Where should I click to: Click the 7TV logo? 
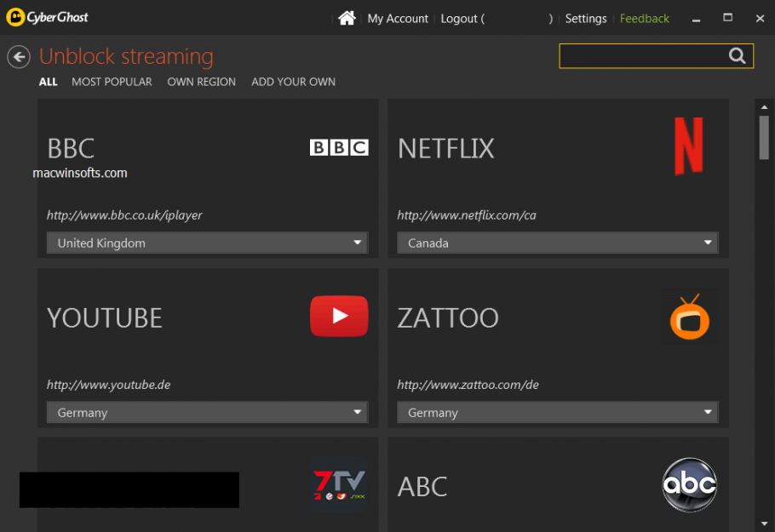point(340,484)
